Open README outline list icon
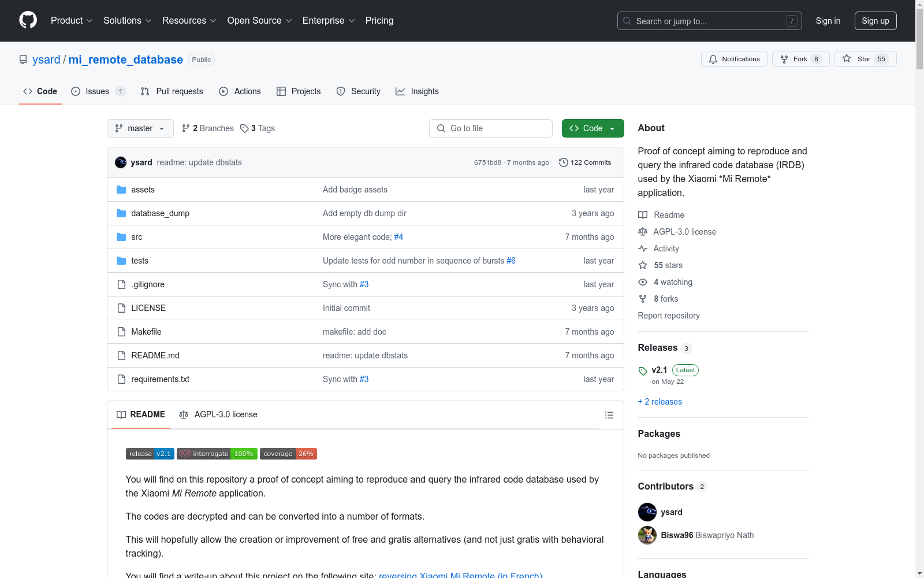Image resolution: width=924 pixels, height=578 pixels. tap(609, 415)
